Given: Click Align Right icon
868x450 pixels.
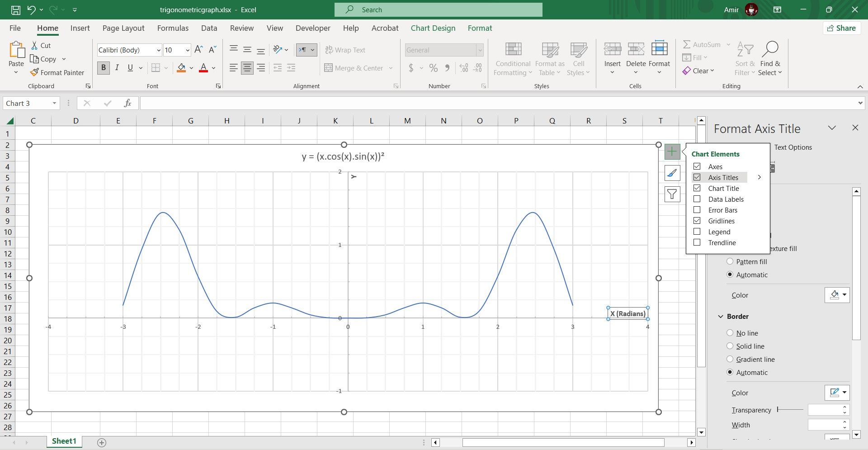Looking at the screenshot, I should click(261, 68).
